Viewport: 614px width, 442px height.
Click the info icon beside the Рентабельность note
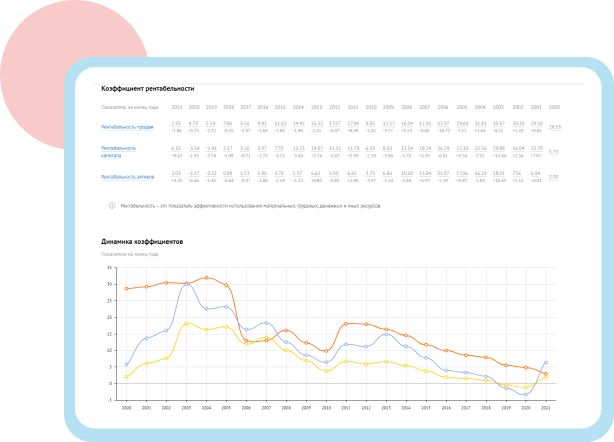pos(112,205)
